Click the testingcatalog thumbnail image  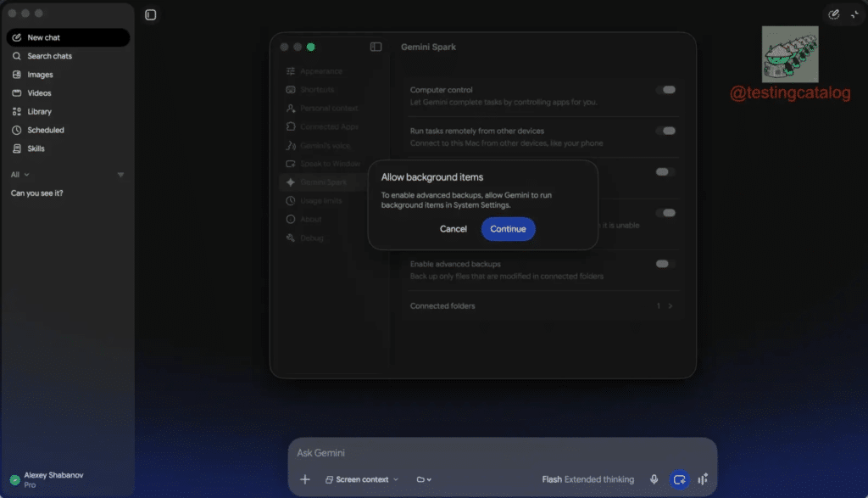pyautogui.click(x=790, y=54)
